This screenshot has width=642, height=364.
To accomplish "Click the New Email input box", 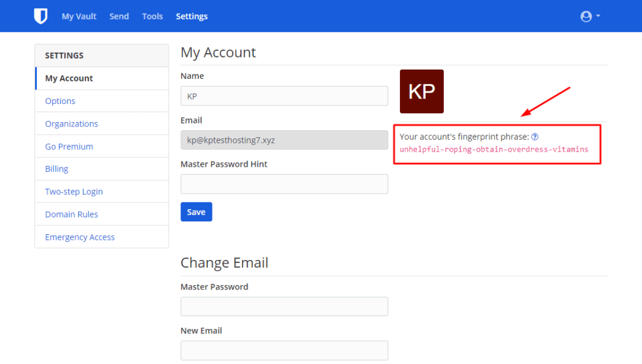I will click(284, 350).
